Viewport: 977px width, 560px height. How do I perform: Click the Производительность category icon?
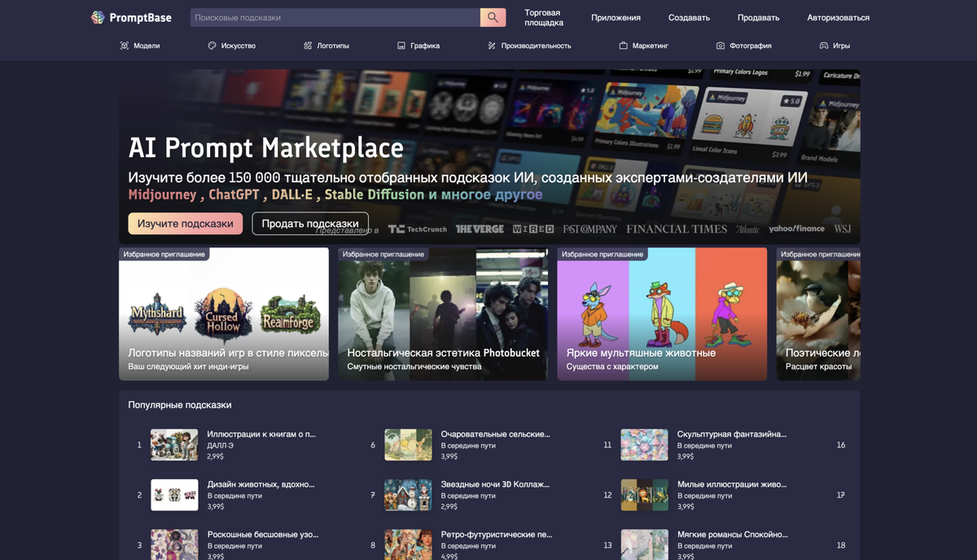click(x=492, y=46)
